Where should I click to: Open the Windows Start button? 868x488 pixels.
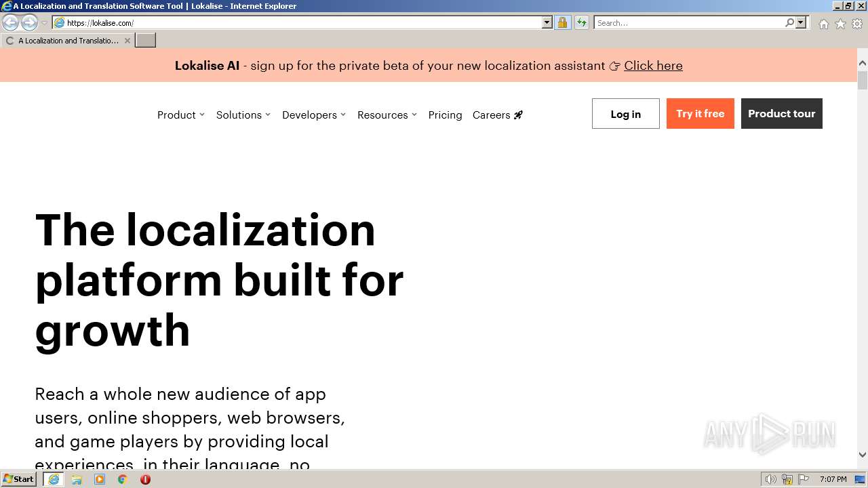[18, 479]
